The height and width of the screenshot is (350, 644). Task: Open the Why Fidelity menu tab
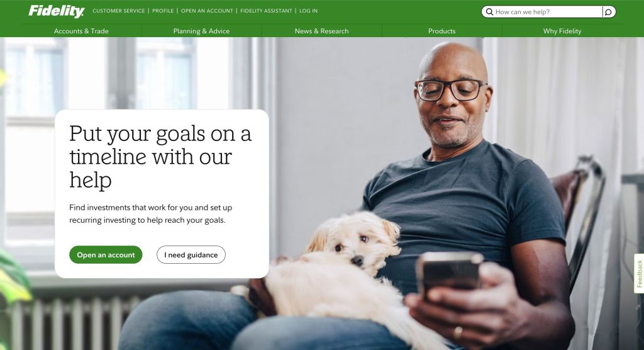click(x=562, y=31)
